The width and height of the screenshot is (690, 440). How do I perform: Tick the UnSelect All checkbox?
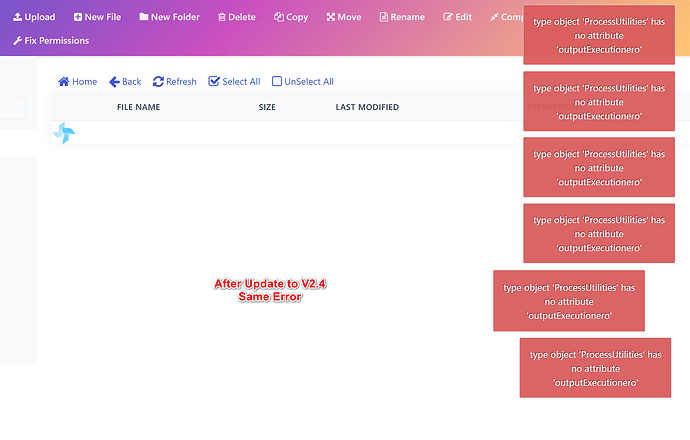click(277, 81)
